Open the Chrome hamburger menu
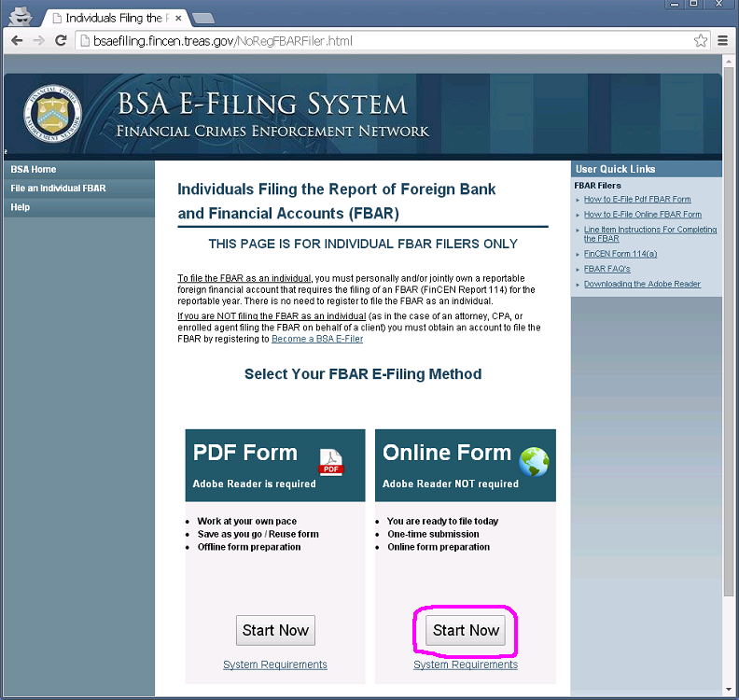This screenshot has width=739, height=700. click(x=722, y=41)
